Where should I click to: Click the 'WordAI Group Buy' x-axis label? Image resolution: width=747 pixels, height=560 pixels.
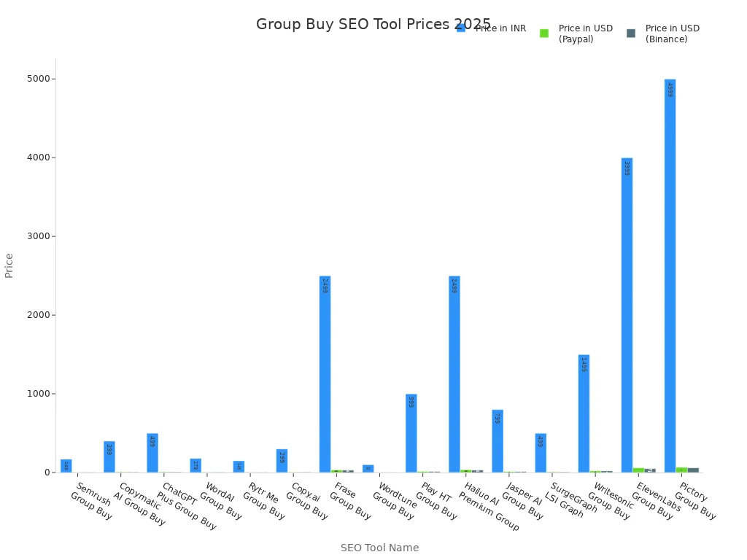point(221,501)
